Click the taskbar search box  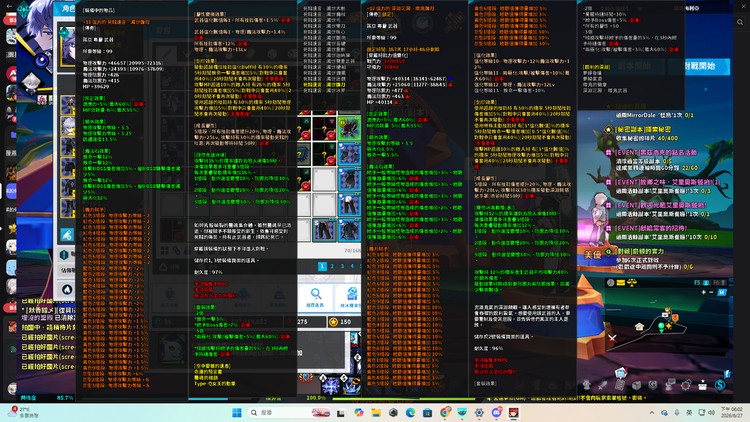290,412
